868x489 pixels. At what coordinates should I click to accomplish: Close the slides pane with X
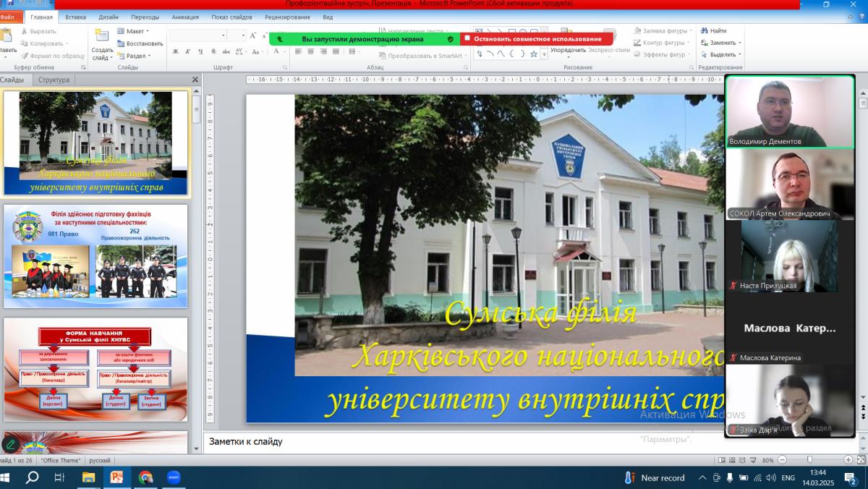coord(195,80)
